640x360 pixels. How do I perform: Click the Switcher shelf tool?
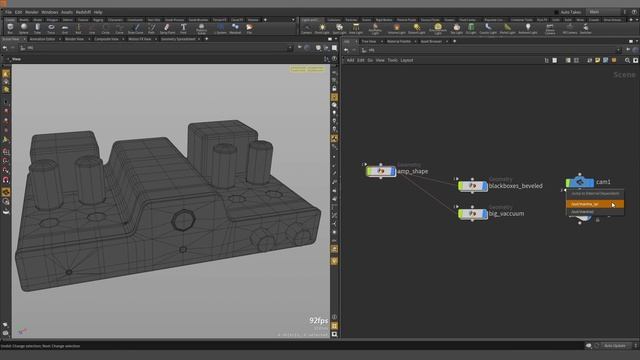pyautogui.click(x=586, y=29)
